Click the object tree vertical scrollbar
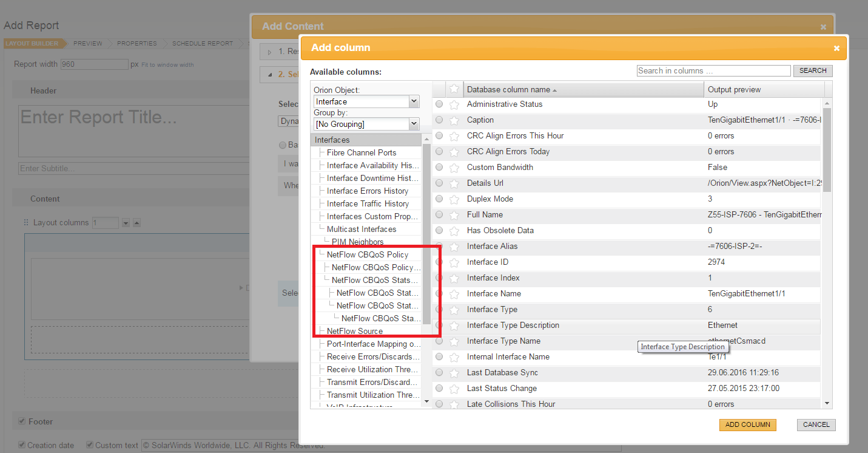The image size is (868, 453). point(427,233)
